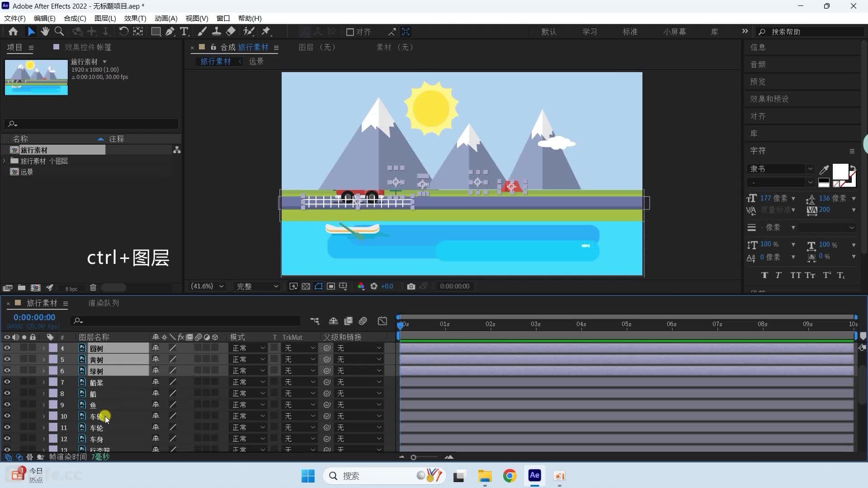Image resolution: width=868 pixels, height=488 pixels.
Task: Hide the 圆树 layer eye
Action: pos(7,348)
